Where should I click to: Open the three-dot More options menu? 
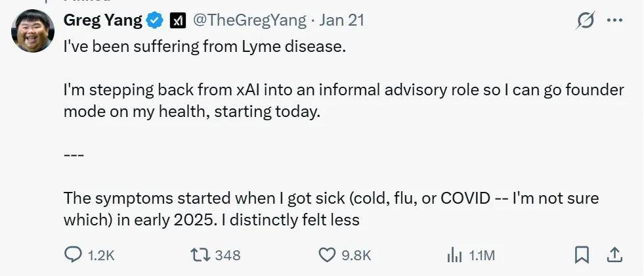[x=614, y=21]
